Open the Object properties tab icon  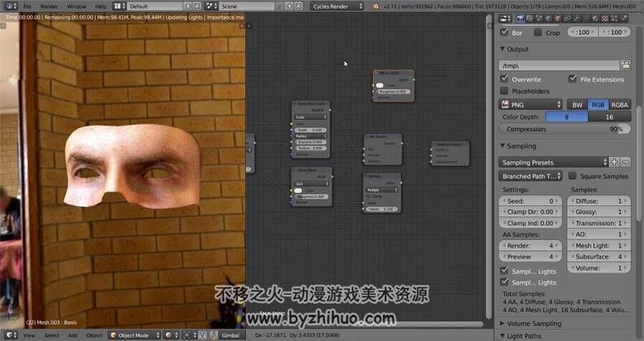click(557, 19)
